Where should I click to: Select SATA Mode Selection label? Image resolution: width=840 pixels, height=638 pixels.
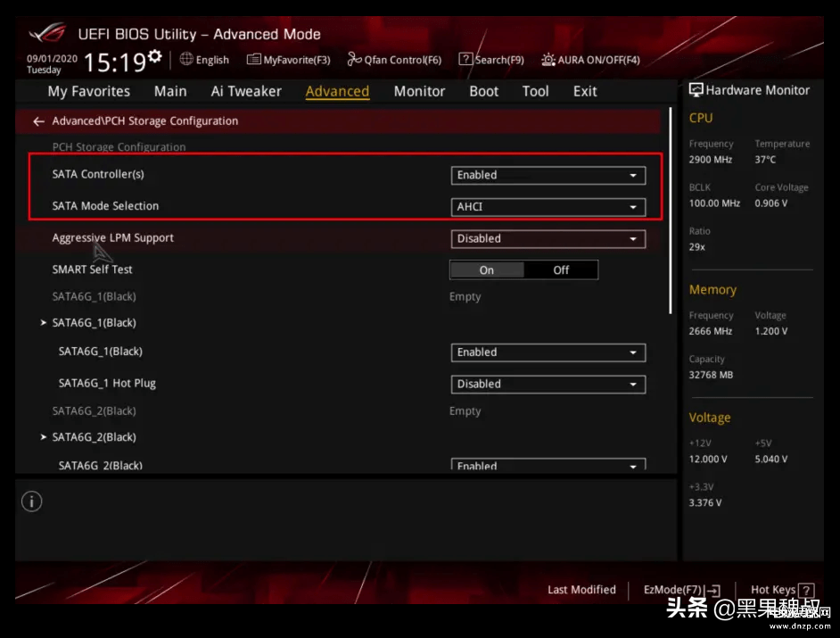tap(105, 206)
